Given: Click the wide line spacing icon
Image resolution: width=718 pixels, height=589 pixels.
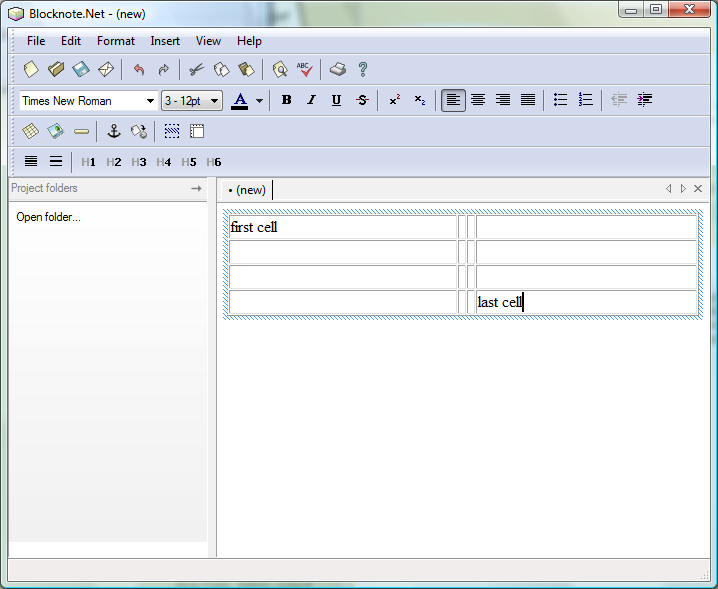Looking at the screenshot, I should click(56, 161).
